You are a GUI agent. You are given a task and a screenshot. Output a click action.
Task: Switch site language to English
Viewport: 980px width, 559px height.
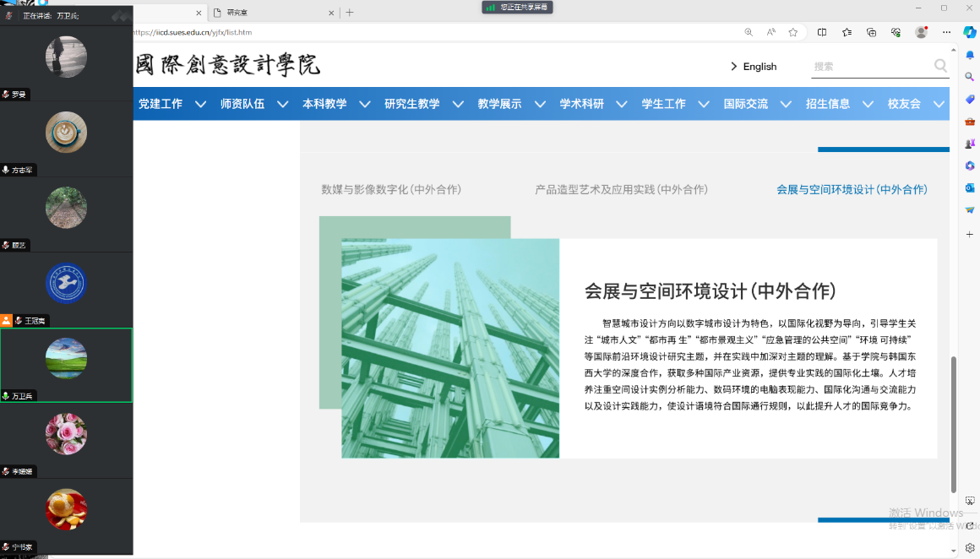(x=753, y=67)
